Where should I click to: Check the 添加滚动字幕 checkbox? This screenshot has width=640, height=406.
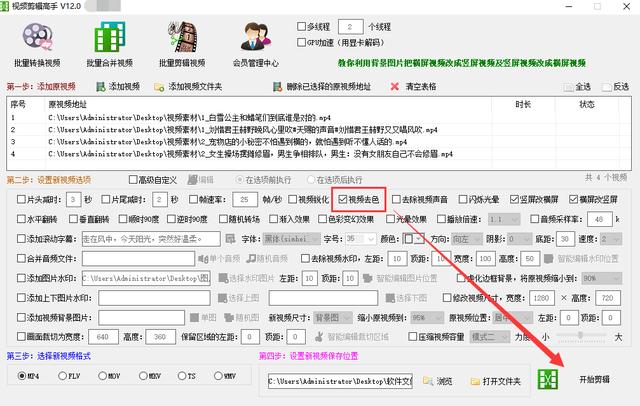[x=21, y=238]
